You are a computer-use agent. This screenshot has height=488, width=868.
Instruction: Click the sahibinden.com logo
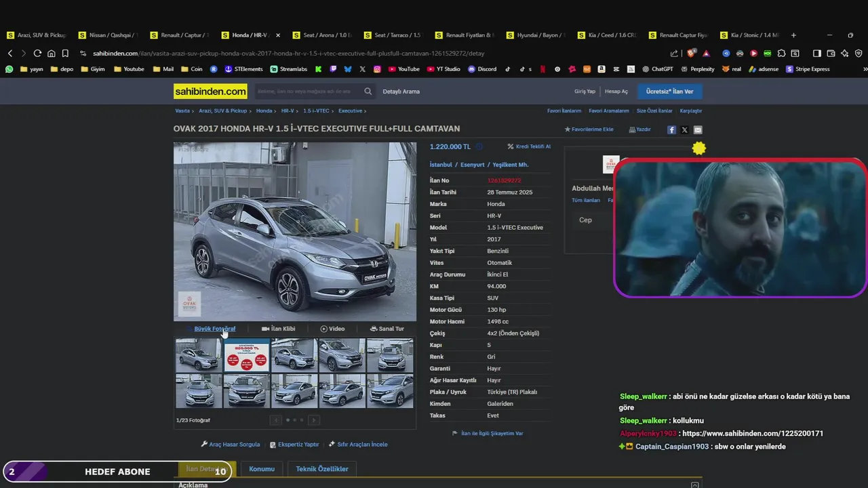210,91
